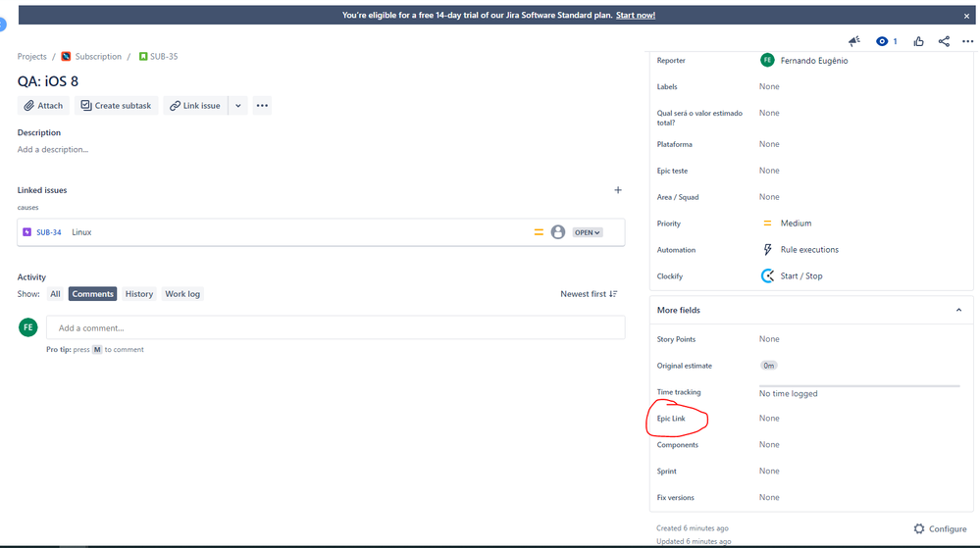Edit the valor estimado total value
980x548 pixels.
pos(769,113)
